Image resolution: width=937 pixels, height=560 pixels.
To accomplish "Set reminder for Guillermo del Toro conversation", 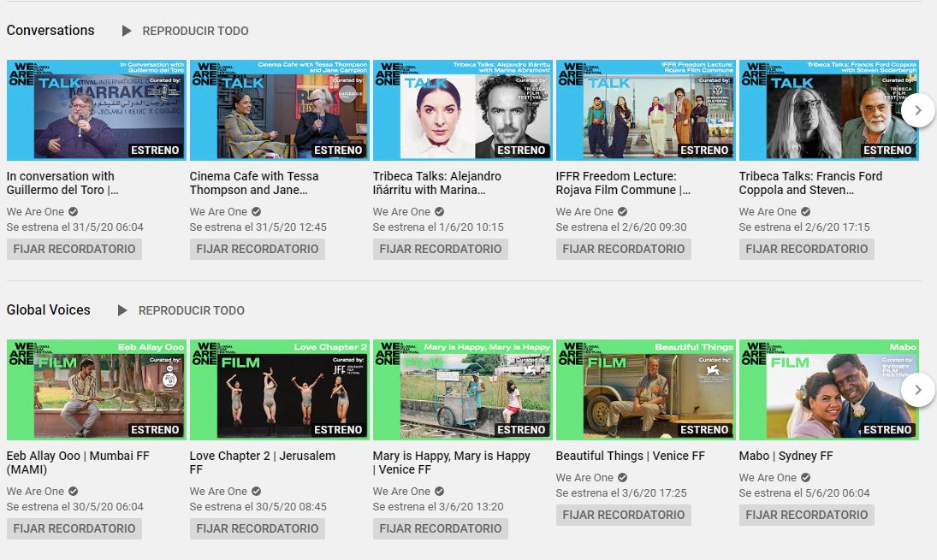I will (x=74, y=249).
